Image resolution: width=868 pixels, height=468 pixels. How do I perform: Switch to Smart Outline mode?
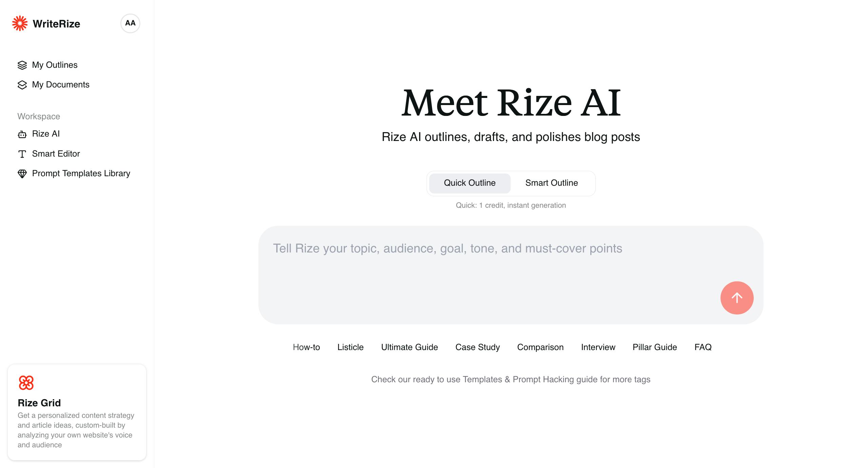coord(551,183)
